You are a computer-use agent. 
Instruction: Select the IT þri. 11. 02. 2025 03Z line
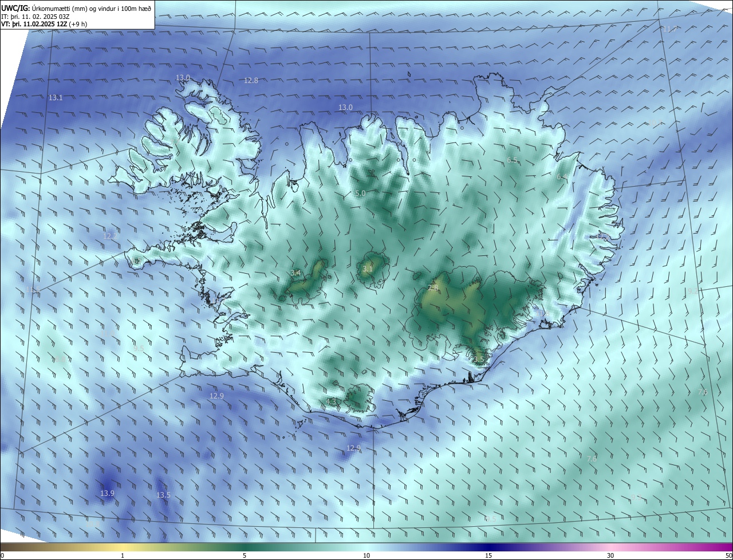click(x=36, y=16)
